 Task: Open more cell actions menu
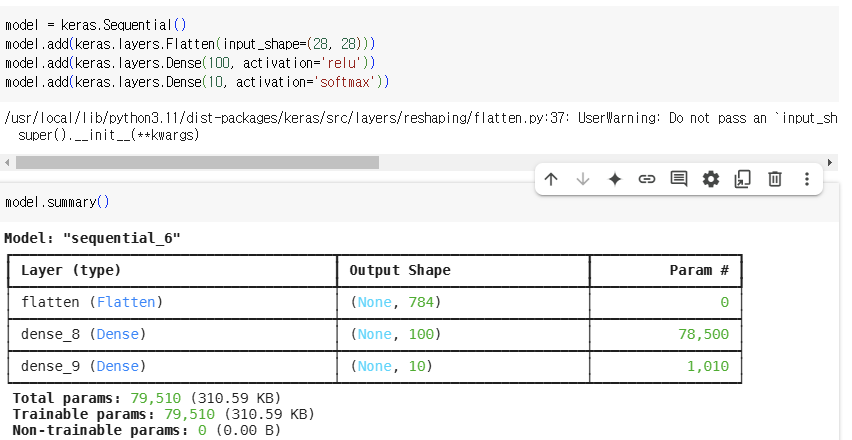click(807, 179)
